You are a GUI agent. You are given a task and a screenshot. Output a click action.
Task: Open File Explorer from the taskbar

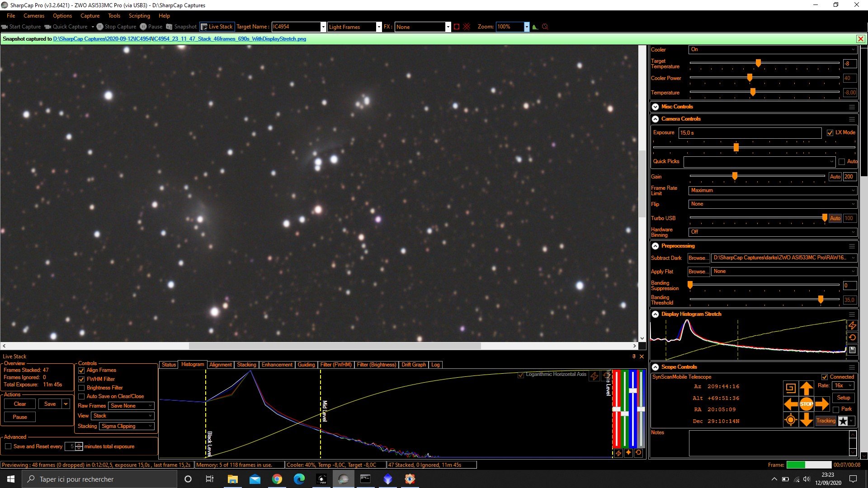coord(233,479)
